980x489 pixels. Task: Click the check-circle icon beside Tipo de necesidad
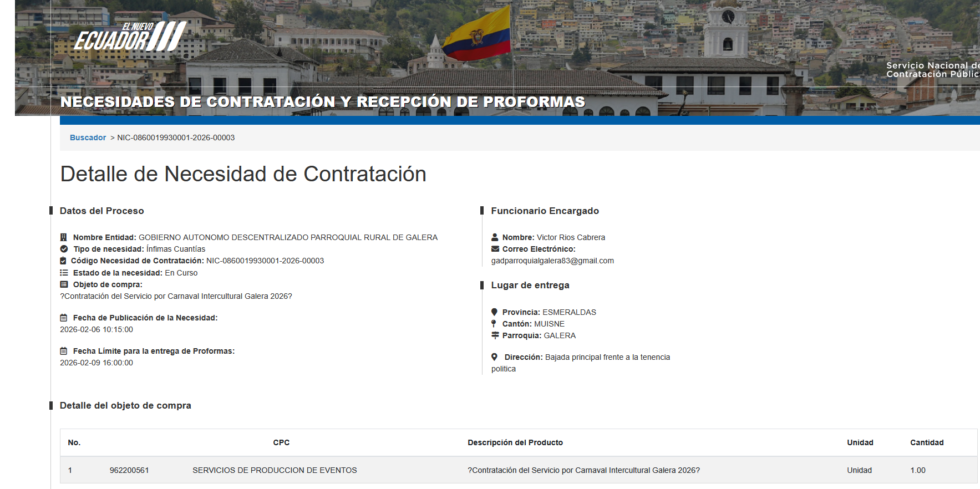[x=64, y=249]
